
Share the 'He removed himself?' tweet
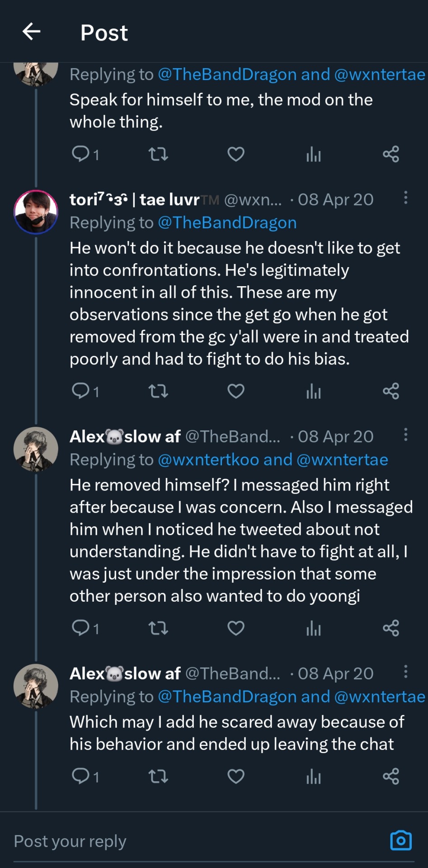(391, 628)
